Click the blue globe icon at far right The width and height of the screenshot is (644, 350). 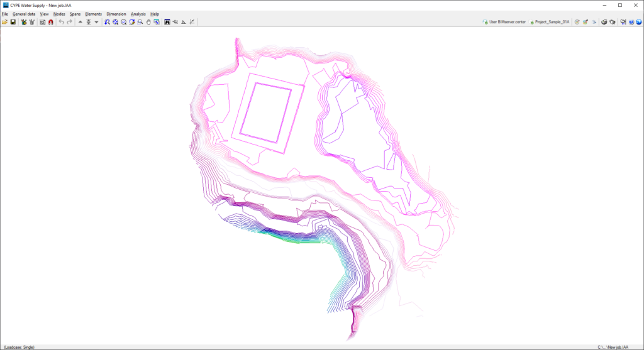coord(639,22)
